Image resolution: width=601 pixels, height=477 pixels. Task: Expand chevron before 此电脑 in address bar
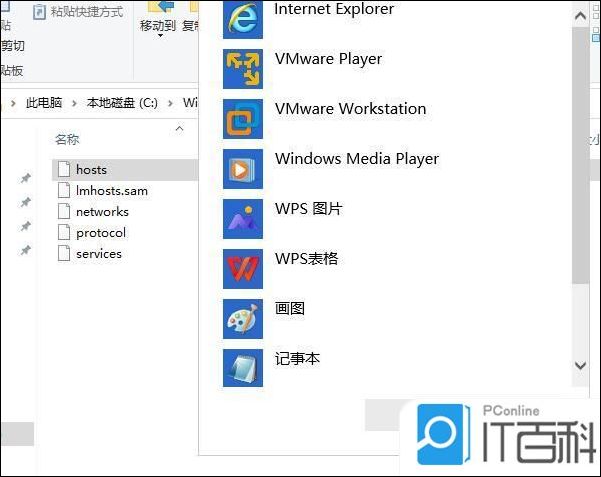pos(13,103)
